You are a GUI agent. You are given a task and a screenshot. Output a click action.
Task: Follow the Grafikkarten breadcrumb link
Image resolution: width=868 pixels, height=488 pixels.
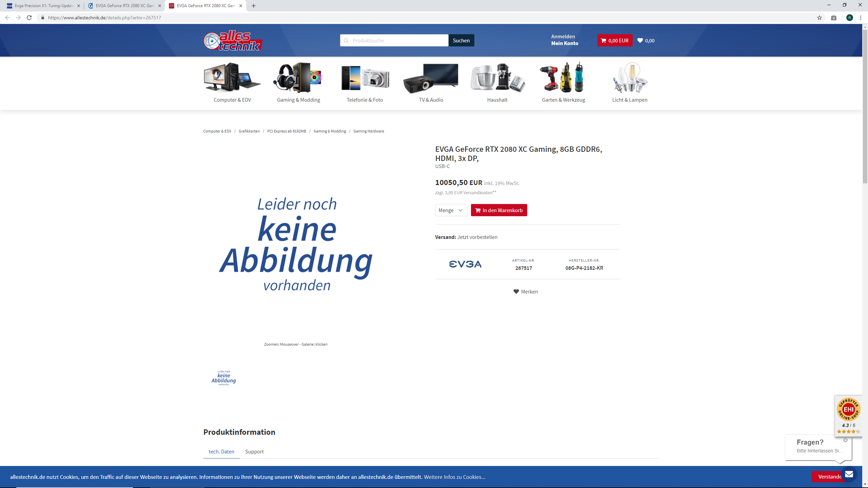[x=249, y=131]
